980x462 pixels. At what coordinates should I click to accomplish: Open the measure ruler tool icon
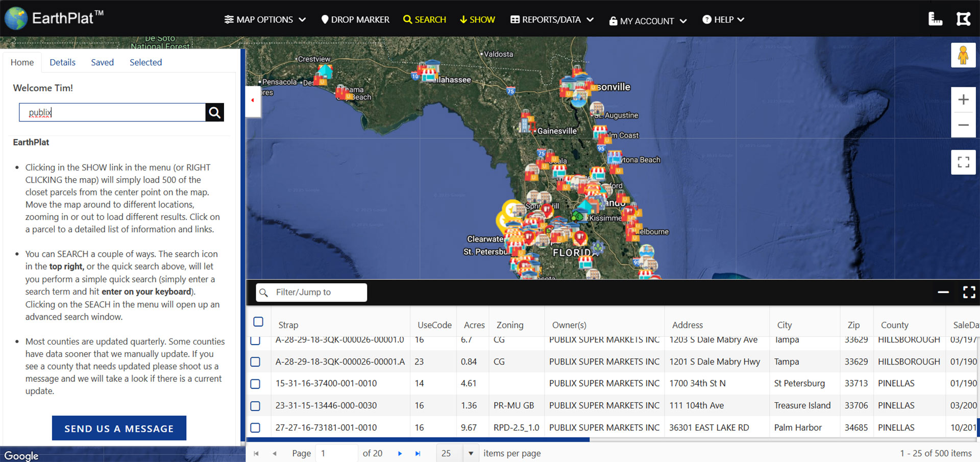click(x=935, y=19)
